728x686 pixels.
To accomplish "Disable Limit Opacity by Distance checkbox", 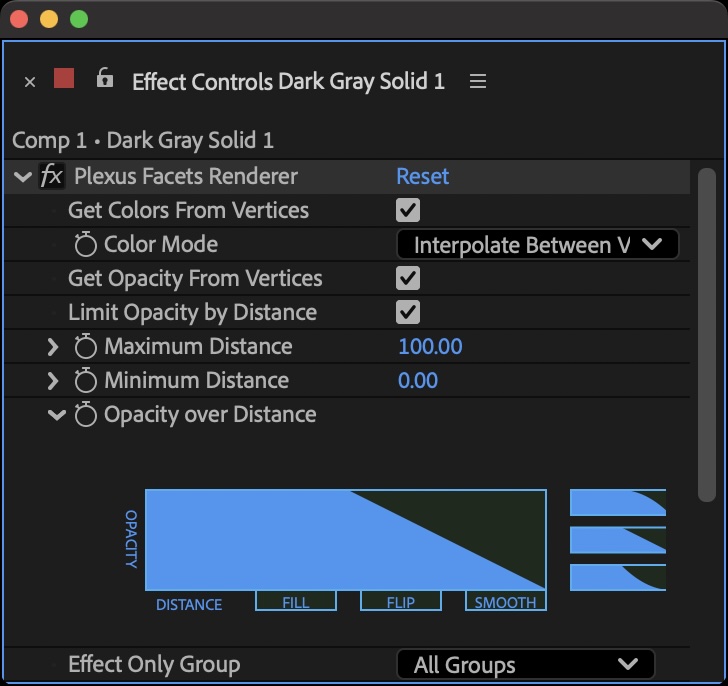I will (x=408, y=312).
